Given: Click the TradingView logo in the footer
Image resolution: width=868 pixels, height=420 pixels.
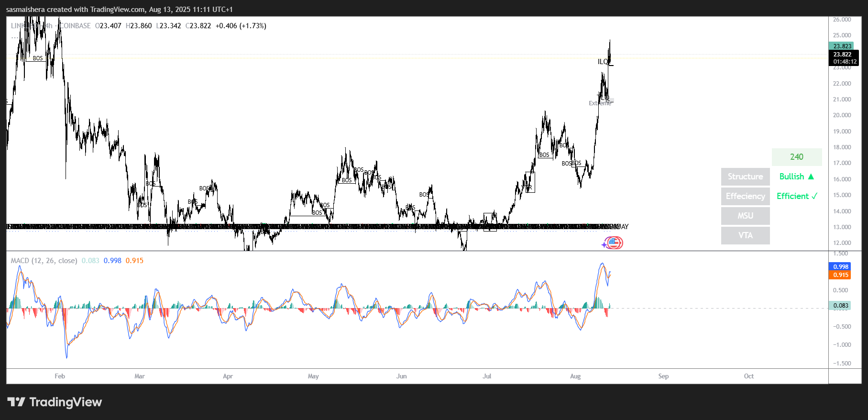Looking at the screenshot, I should click(55, 402).
